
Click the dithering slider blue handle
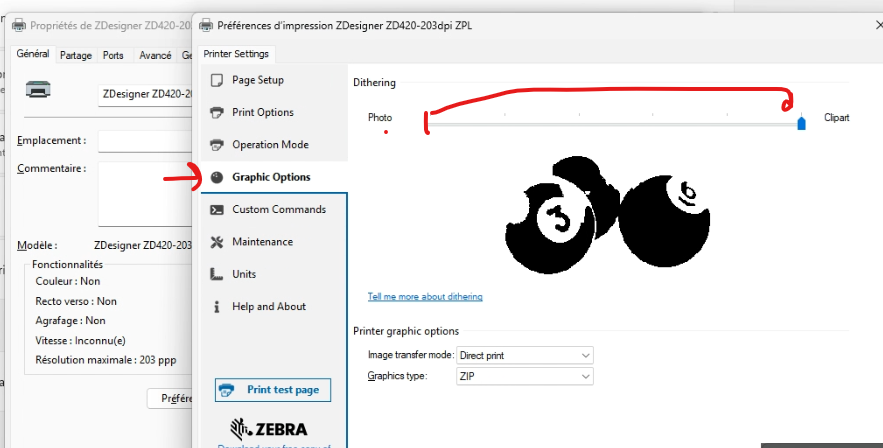801,123
